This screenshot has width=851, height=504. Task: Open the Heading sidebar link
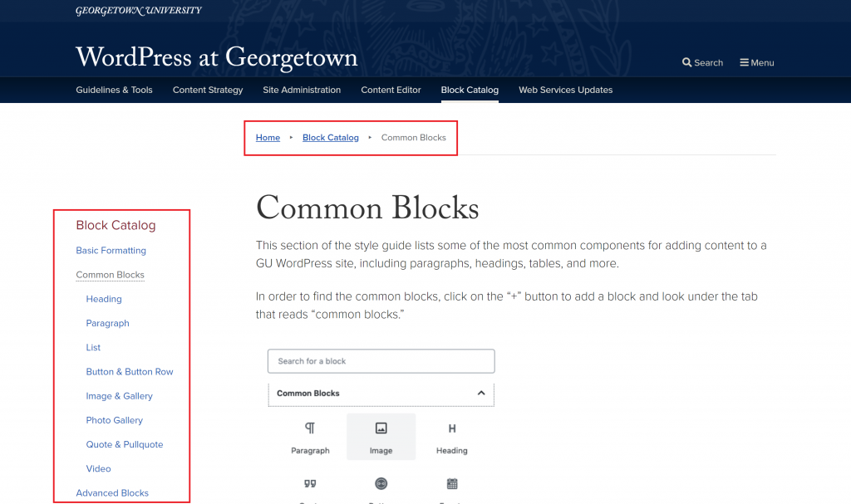104,299
